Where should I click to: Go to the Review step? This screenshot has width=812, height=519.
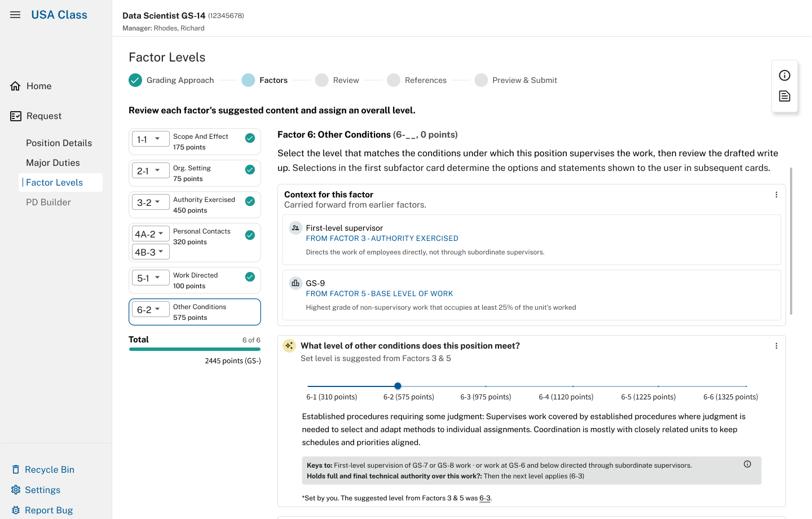[x=337, y=80]
